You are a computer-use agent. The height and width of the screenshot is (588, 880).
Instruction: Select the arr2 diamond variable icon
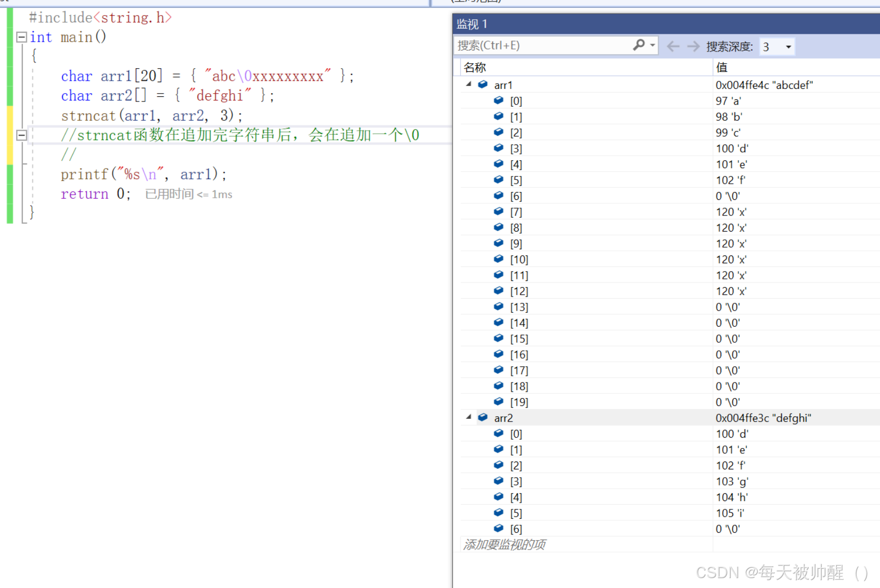click(482, 417)
